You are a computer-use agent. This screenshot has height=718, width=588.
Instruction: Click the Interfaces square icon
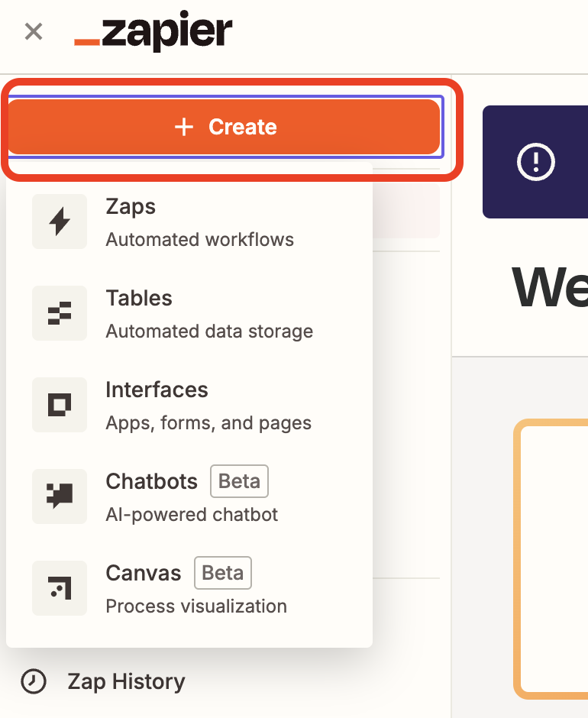[60, 405]
